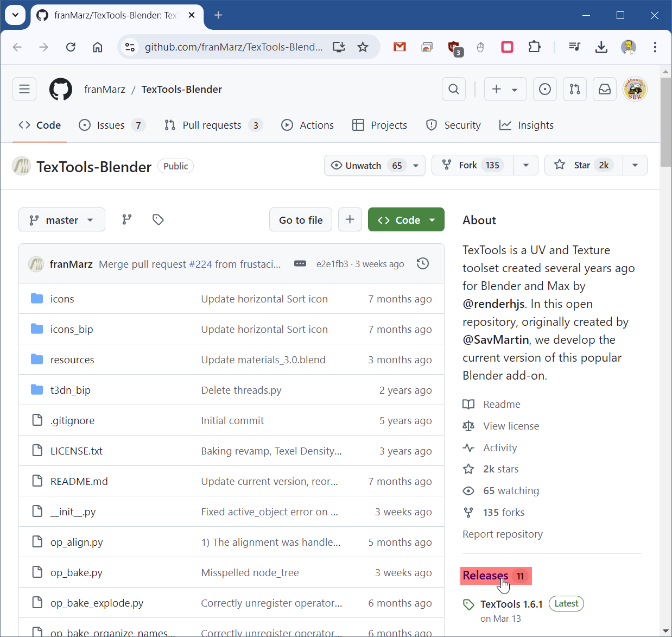Click the franMarz avatar in commit row
The width and height of the screenshot is (672, 637).
pos(36,264)
